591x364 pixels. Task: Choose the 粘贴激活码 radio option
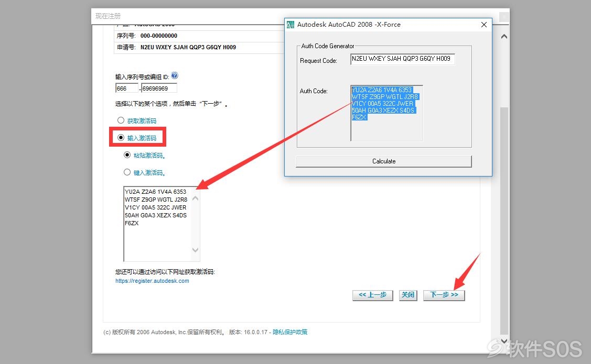tap(127, 155)
